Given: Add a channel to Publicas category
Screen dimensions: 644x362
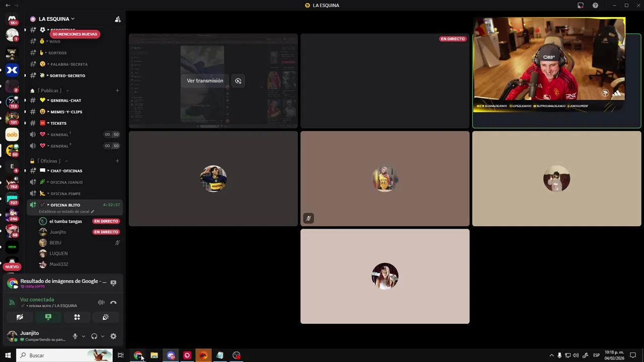Looking at the screenshot, I should tap(117, 90).
